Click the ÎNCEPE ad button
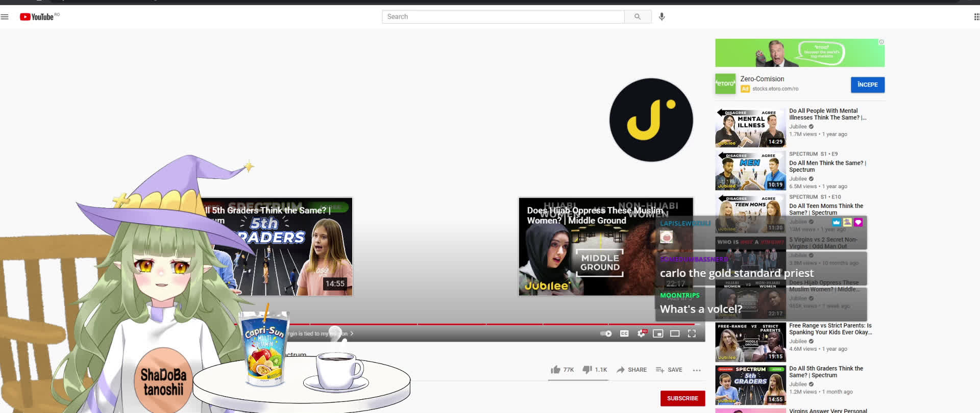The width and height of the screenshot is (980, 413). pos(867,85)
